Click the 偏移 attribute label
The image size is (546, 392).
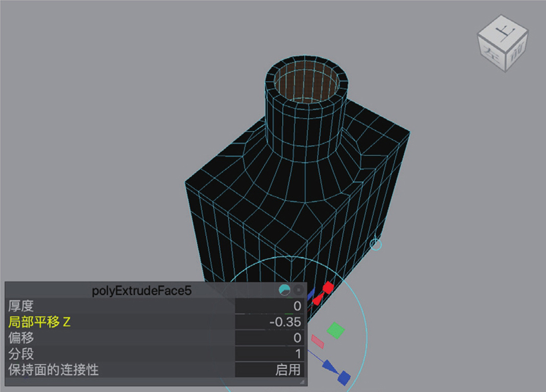point(21,338)
